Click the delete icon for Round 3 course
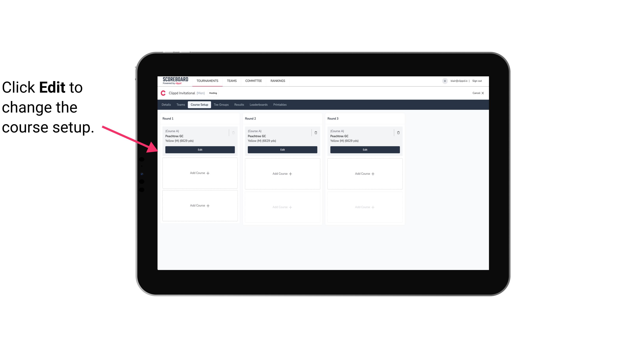Screen dimensions: 644x346 398,132
